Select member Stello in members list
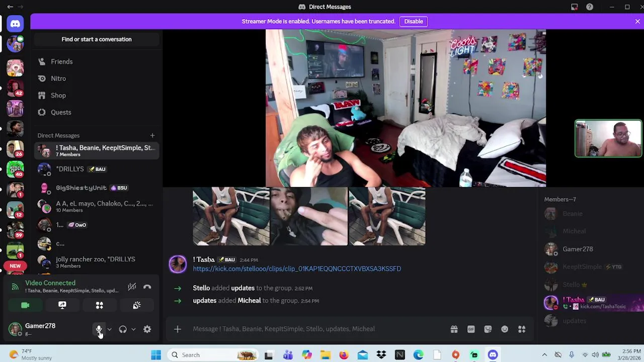This screenshot has height=362, width=644. [592, 285]
